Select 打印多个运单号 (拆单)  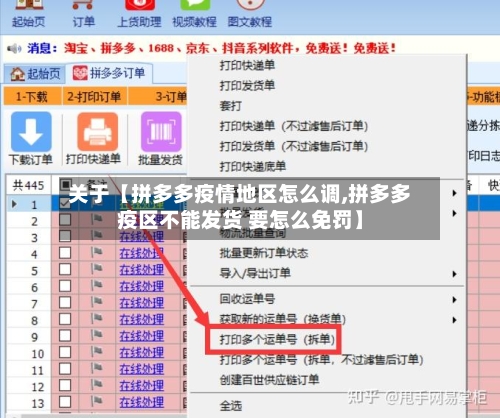tap(277, 339)
